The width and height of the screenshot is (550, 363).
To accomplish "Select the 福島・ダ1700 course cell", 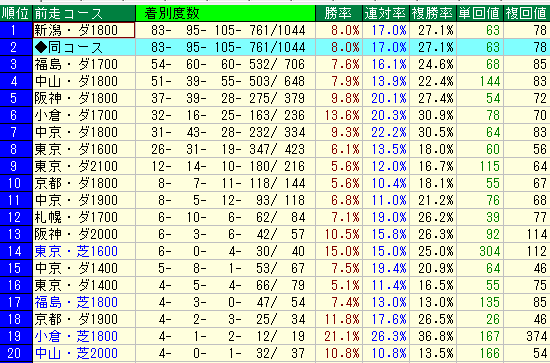I will coord(84,64).
